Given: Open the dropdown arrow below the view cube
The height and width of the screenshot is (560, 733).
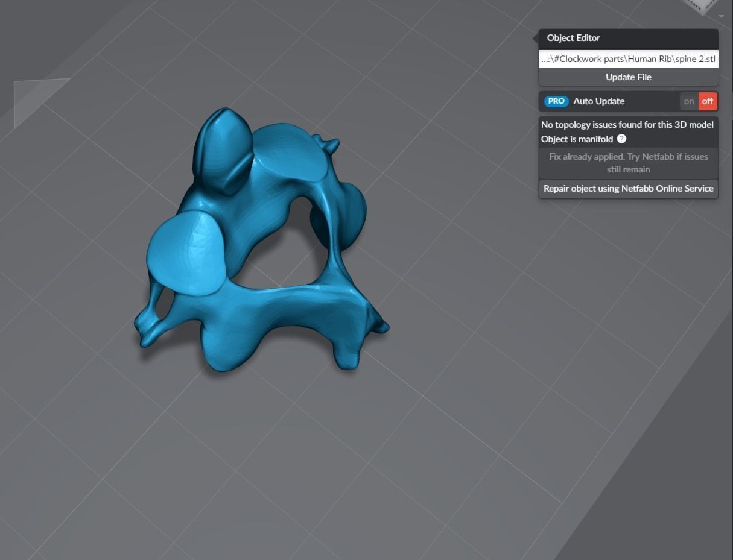Looking at the screenshot, I should 722,16.
